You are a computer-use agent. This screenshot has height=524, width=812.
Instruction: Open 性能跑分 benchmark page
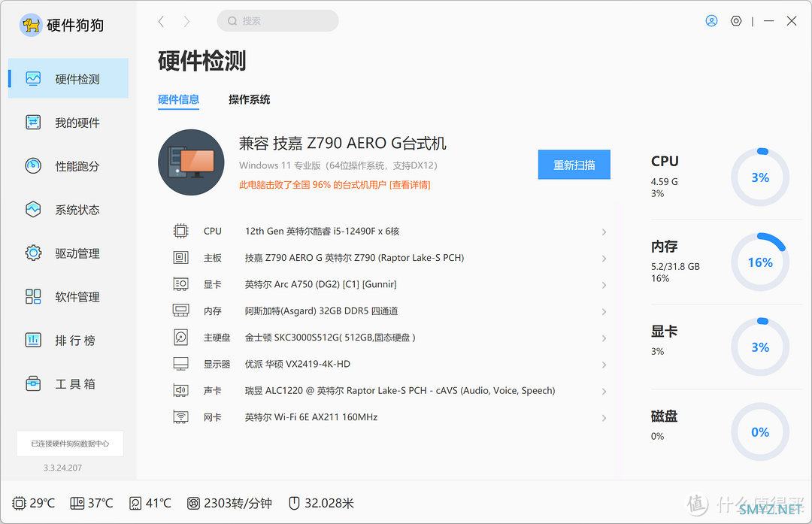[68, 166]
